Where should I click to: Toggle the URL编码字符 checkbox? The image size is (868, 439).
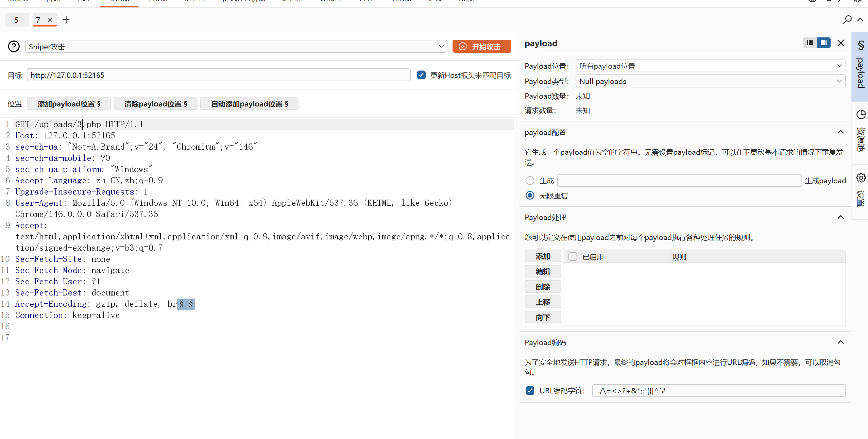pos(530,391)
